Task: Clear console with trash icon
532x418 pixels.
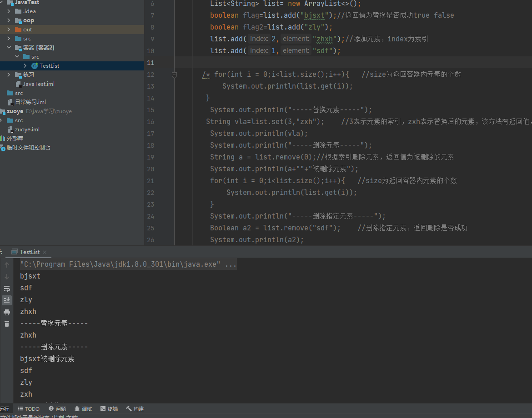Action: click(x=7, y=324)
